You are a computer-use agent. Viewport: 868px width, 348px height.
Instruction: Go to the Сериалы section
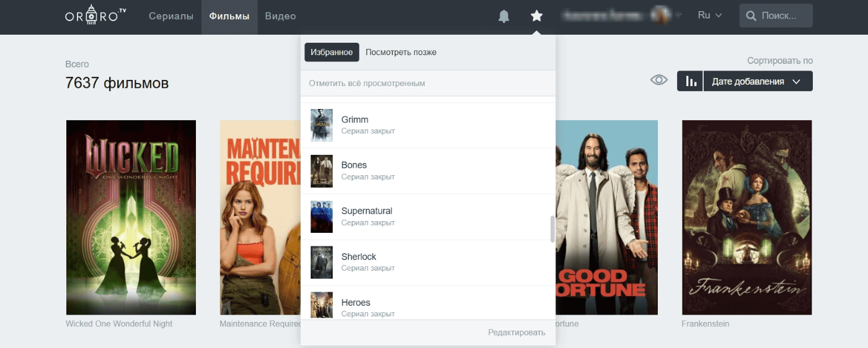171,16
